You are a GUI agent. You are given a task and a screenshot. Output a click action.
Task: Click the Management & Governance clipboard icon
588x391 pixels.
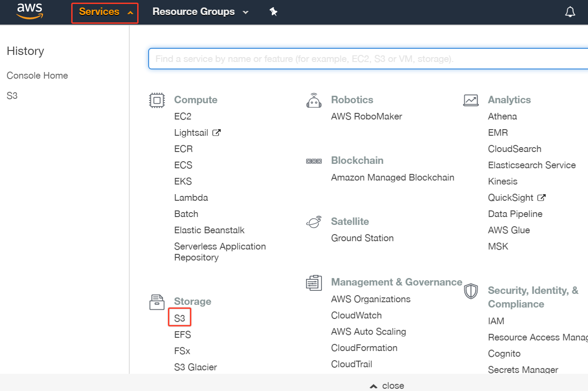314,282
